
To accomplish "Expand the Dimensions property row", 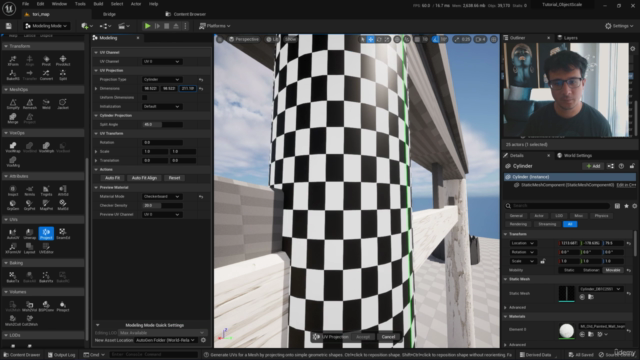I will (96, 89).
